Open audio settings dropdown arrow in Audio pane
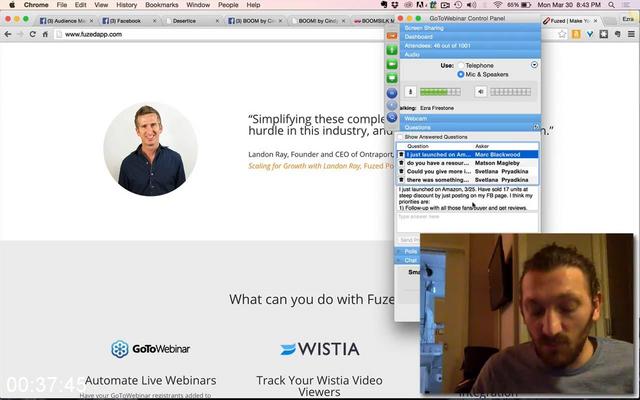This screenshot has width=640, height=400. (x=534, y=65)
